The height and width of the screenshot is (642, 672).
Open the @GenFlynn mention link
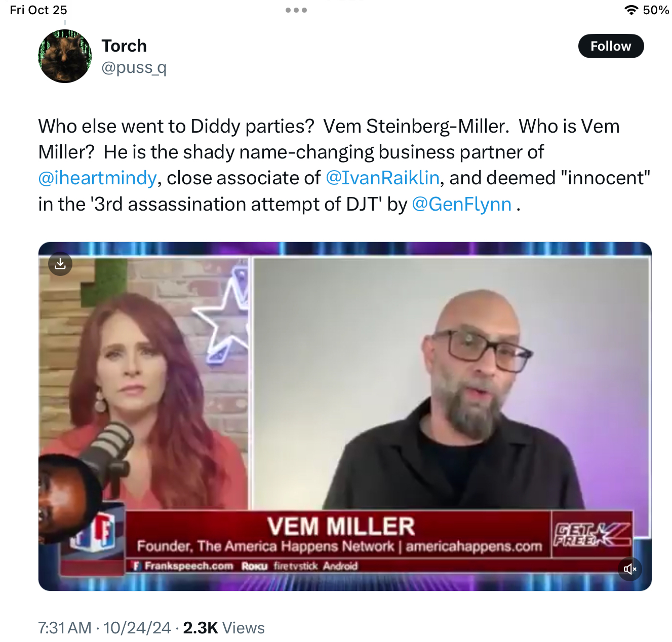(x=462, y=204)
